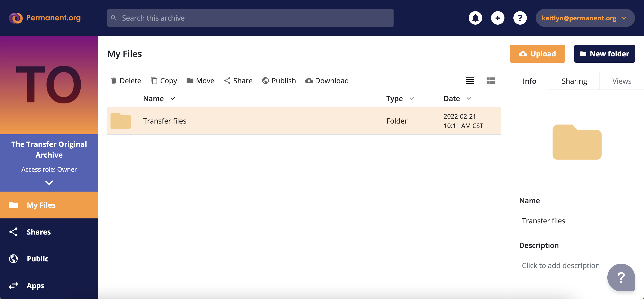Viewport: 644px width, 299px height.
Task: Click the Search this archive field
Action: pos(250,18)
